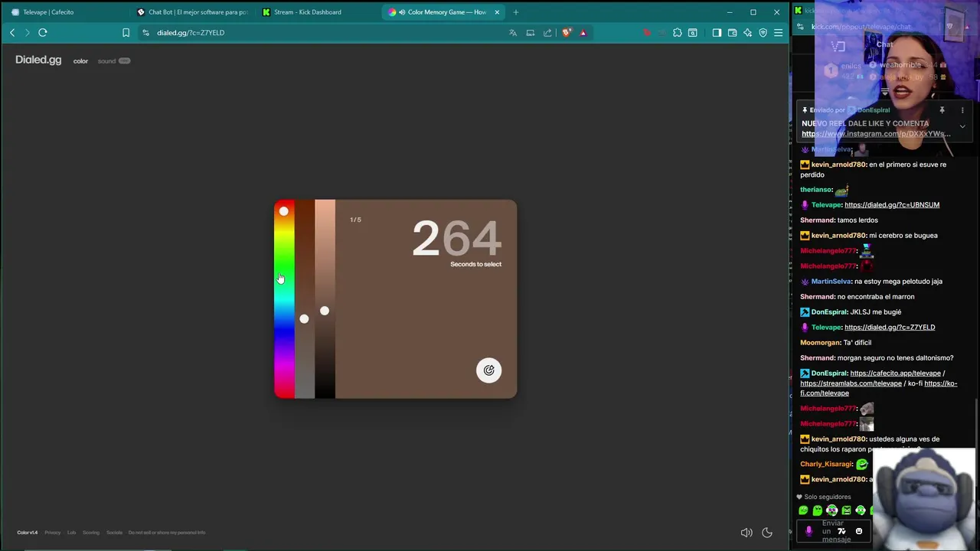
Task: Click the therianso username in chat
Action: click(x=816, y=190)
